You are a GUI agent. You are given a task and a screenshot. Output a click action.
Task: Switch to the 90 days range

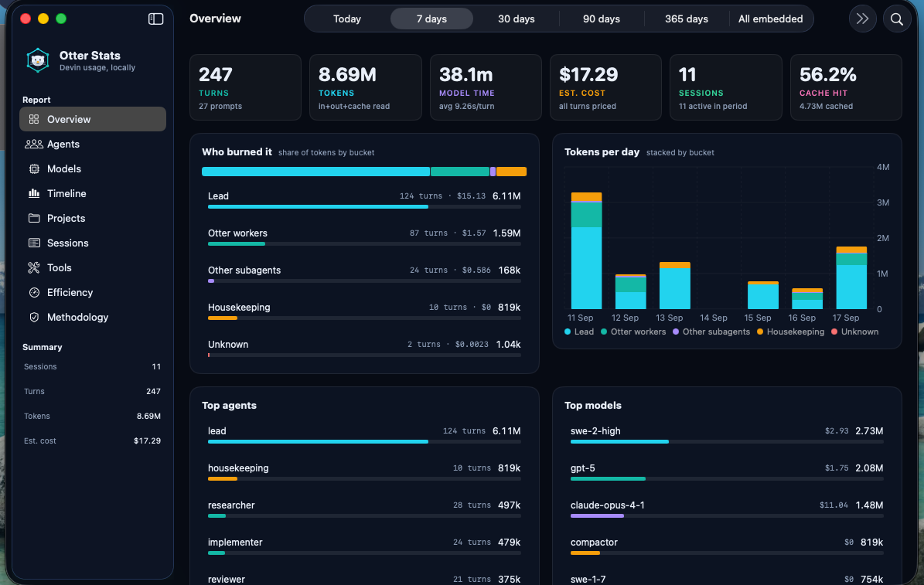602,19
